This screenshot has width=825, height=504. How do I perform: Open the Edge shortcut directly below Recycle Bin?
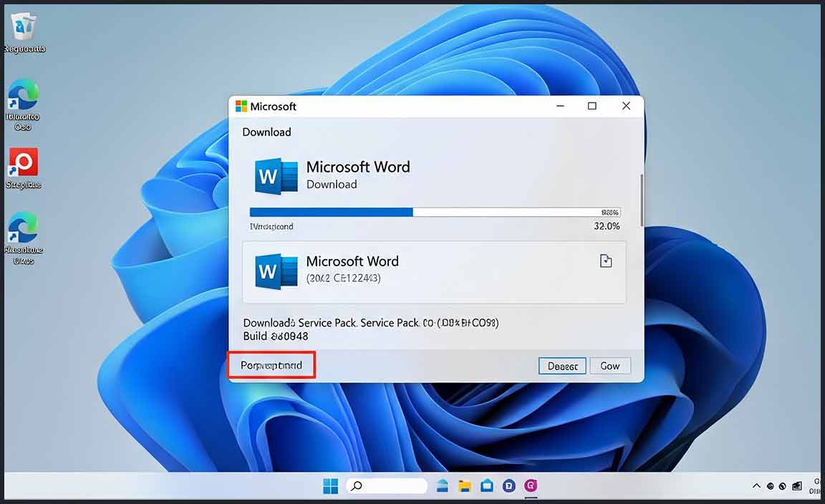click(24, 96)
